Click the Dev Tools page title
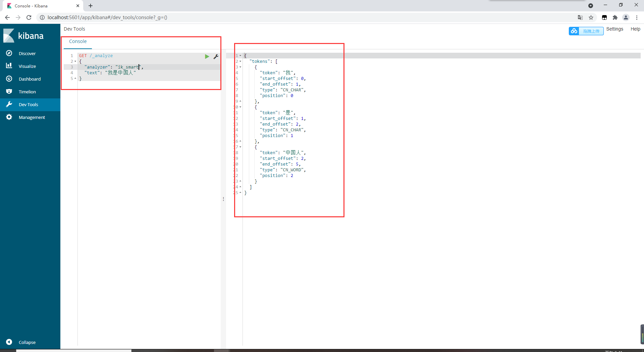 (74, 29)
